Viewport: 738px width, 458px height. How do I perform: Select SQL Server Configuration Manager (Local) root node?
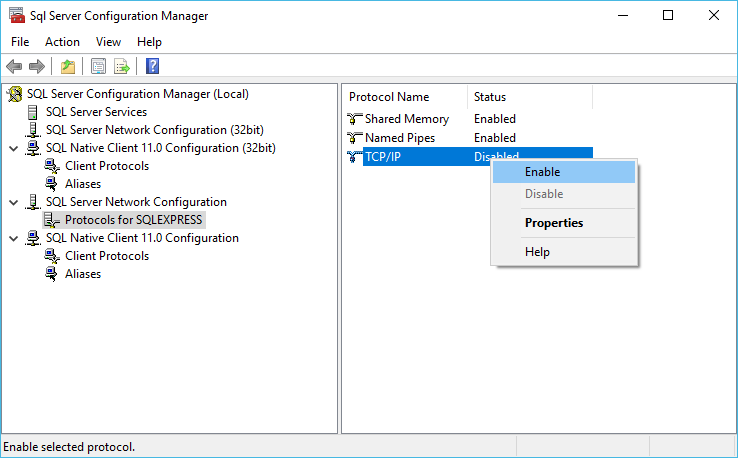pos(137,94)
